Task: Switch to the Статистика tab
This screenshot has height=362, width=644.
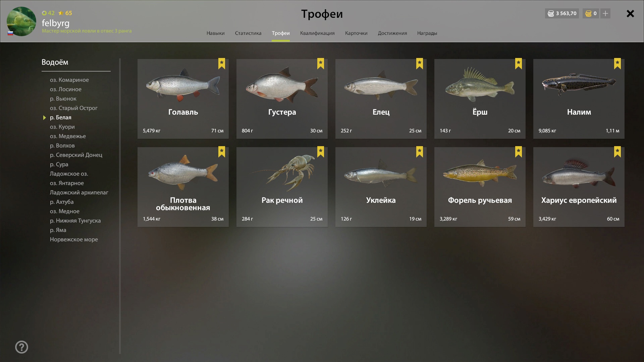Action: pos(248,33)
